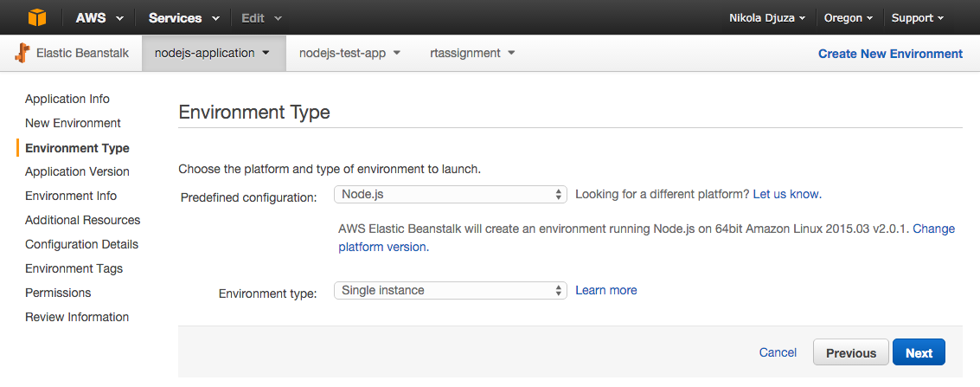
Task: Open the Oregon region selector
Action: click(849, 18)
